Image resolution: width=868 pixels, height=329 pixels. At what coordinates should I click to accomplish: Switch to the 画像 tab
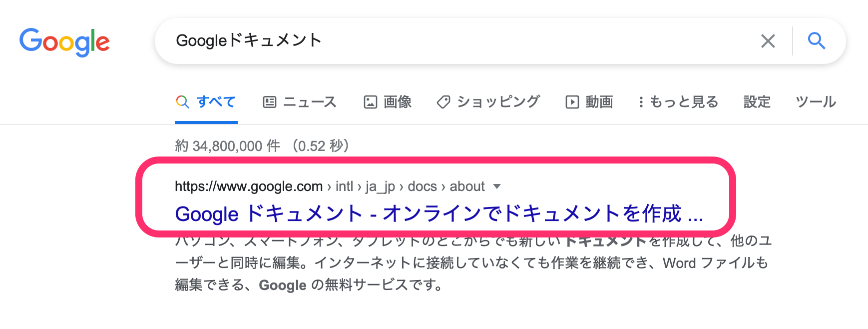pyautogui.click(x=398, y=102)
